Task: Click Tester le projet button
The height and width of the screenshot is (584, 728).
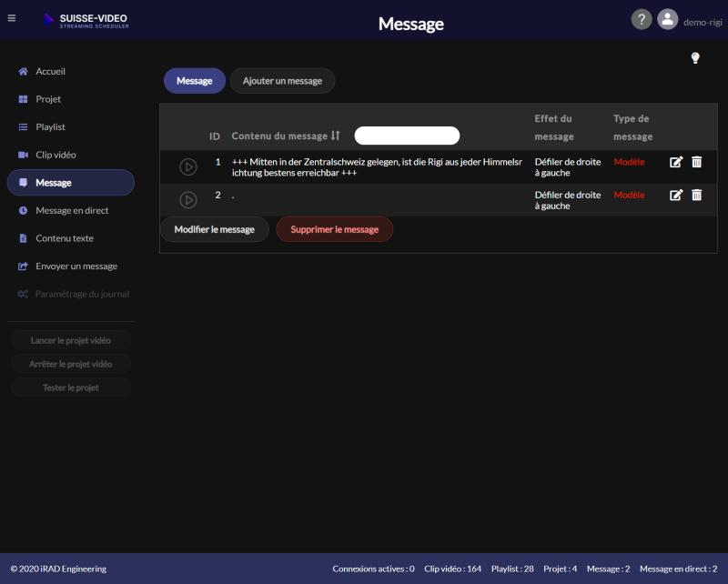Action: tap(71, 388)
